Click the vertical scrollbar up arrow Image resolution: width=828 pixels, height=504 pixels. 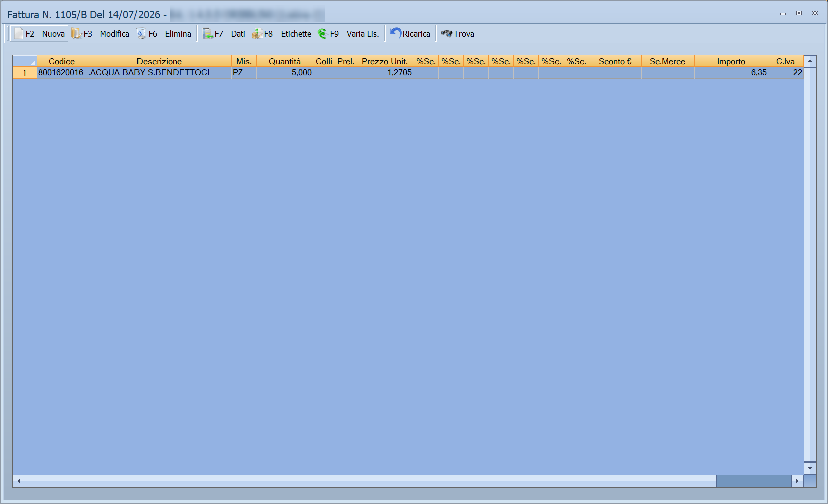(810, 61)
